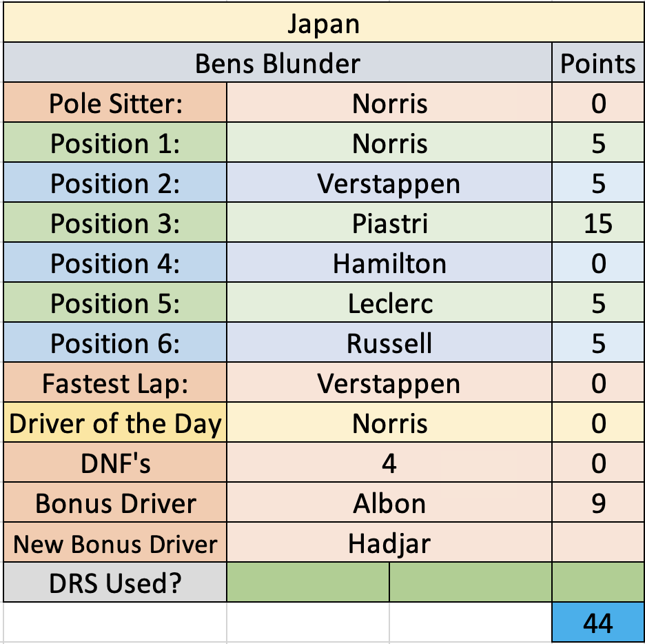Click the Bens Blunder header cell
The height and width of the screenshot is (644, 645).
(278, 62)
